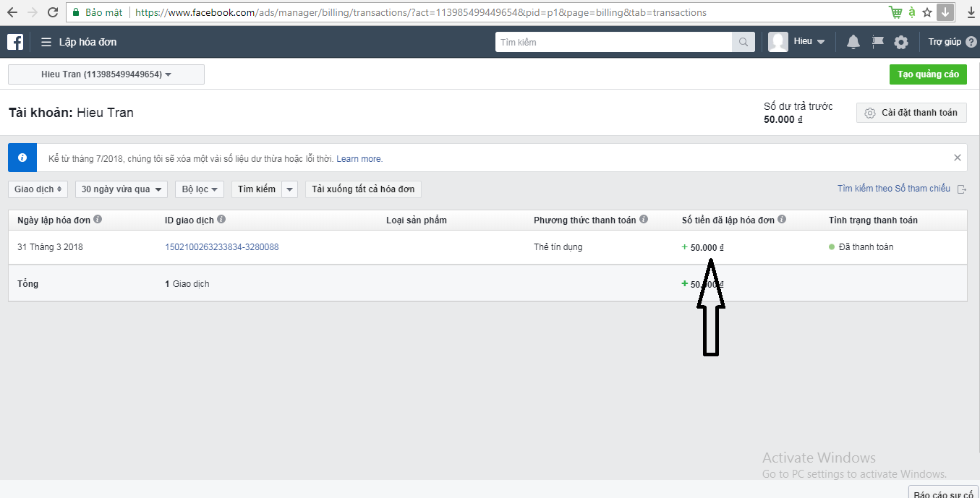The height and width of the screenshot is (498, 980).
Task: Click info icon beside Phương thức thanh toán
Action: pyautogui.click(x=644, y=219)
